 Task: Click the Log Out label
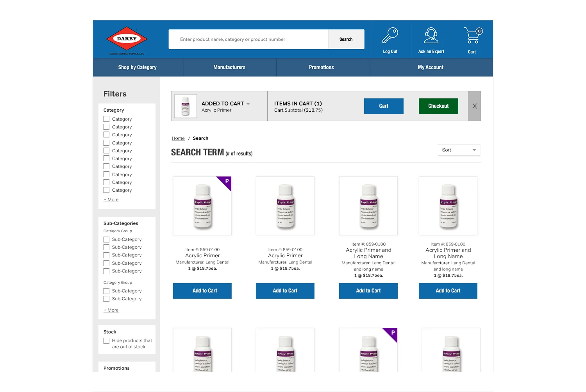click(390, 52)
